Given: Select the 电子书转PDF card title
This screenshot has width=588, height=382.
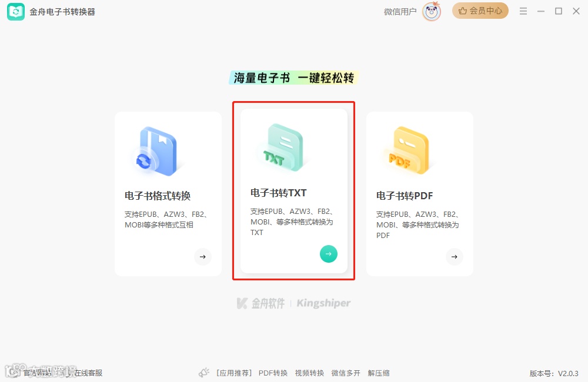Looking at the screenshot, I should 405,196.
